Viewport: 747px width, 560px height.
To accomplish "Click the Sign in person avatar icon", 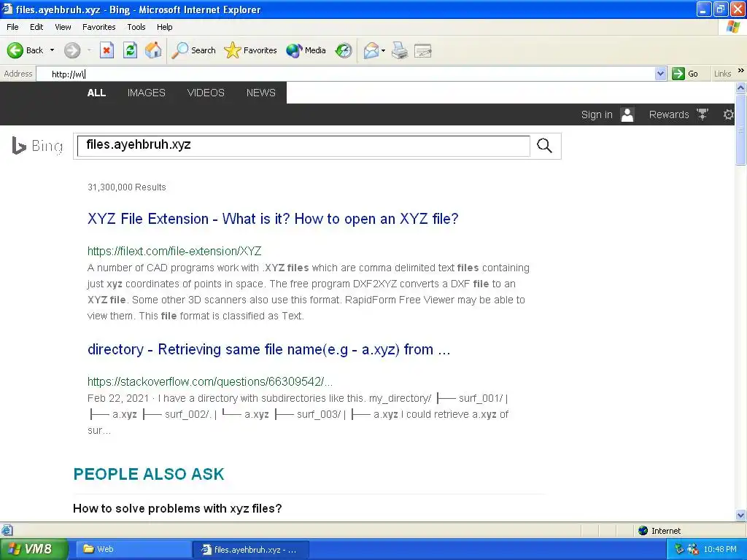I will [x=627, y=114].
